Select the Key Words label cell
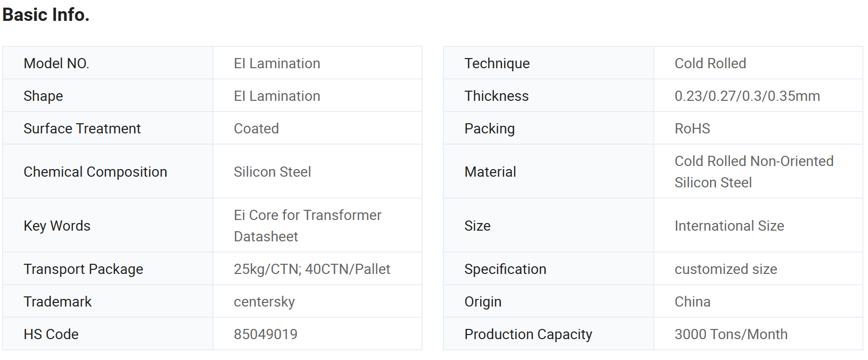The image size is (868, 360). [x=108, y=226]
